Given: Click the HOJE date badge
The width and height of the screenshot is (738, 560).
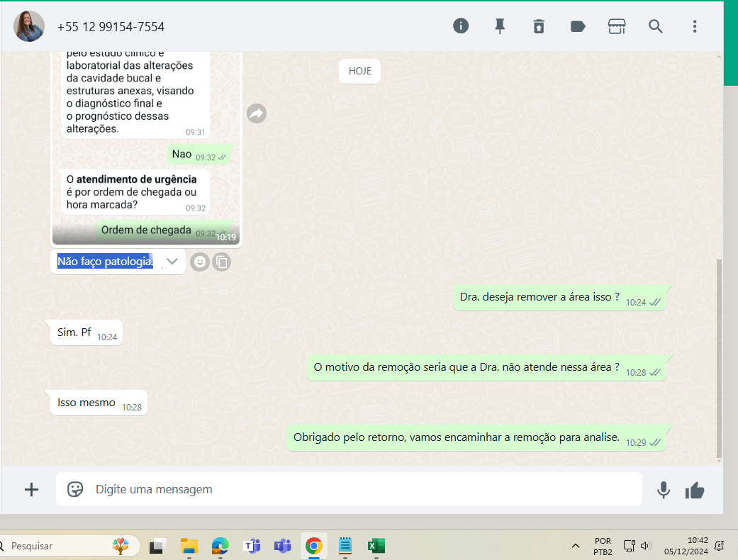Looking at the screenshot, I should [359, 71].
